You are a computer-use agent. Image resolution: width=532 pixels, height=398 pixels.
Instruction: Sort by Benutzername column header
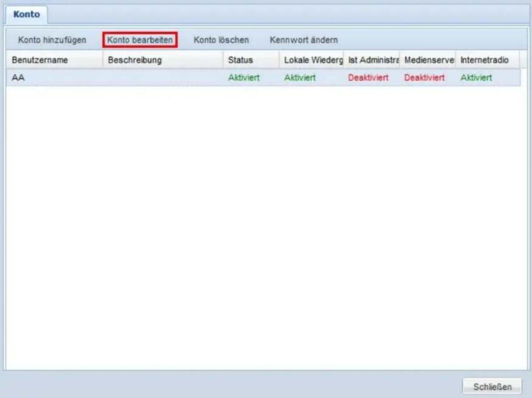pos(54,60)
